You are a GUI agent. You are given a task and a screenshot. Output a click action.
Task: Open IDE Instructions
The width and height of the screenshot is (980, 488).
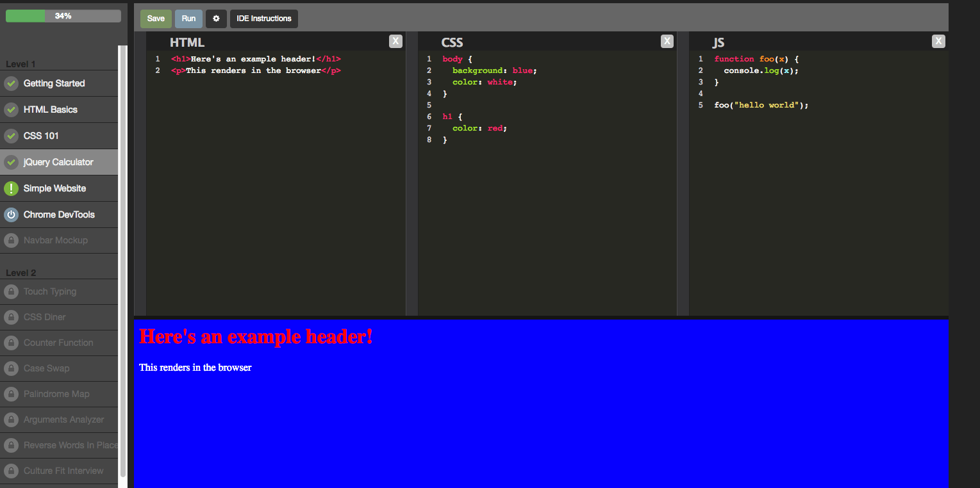pyautogui.click(x=264, y=19)
